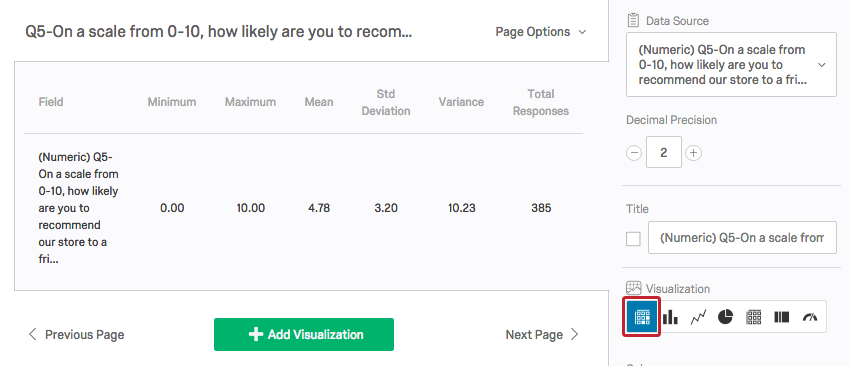Increase decimal precision with plus button

[693, 153]
